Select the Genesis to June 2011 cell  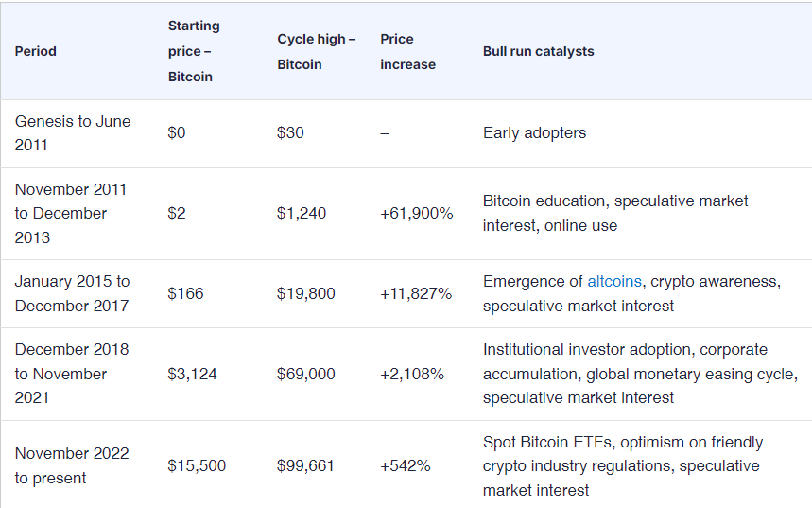[x=73, y=133]
